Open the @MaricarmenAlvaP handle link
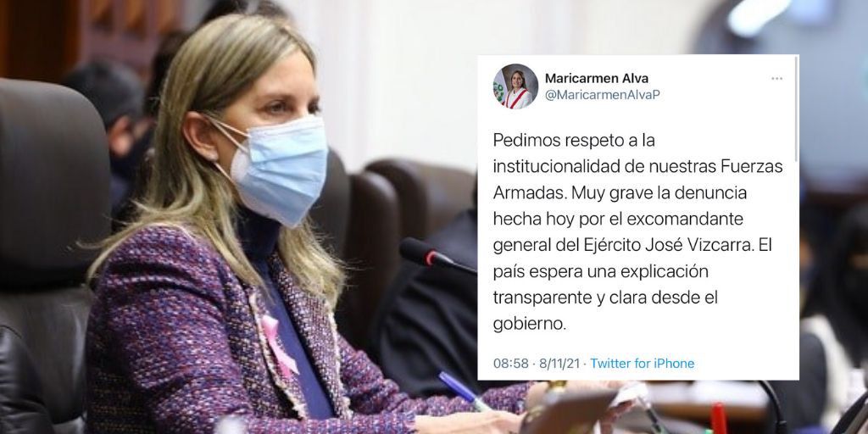The image size is (868, 434). click(603, 95)
